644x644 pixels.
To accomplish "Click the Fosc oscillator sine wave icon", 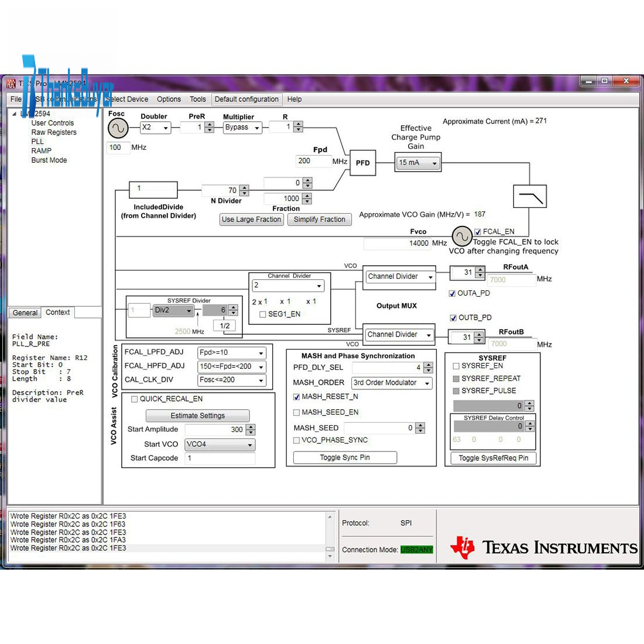I will tap(118, 128).
